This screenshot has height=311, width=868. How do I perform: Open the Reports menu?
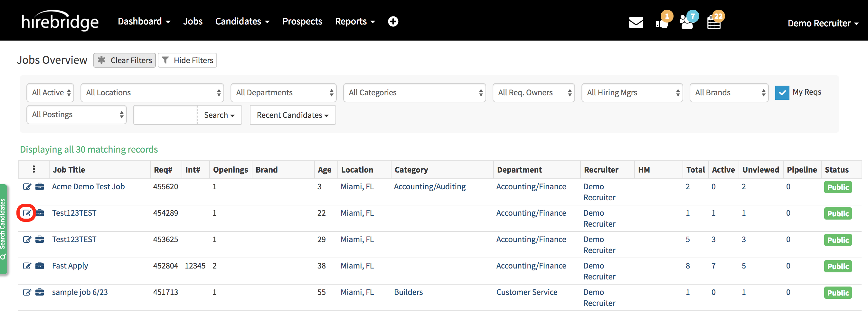pyautogui.click(x=354, y=22)
